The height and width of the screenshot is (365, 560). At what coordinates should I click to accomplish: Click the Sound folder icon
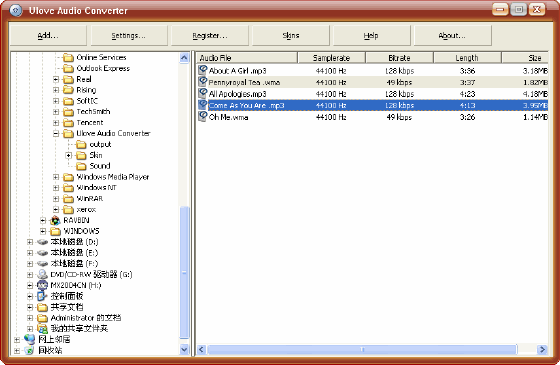tap(81, 166)
